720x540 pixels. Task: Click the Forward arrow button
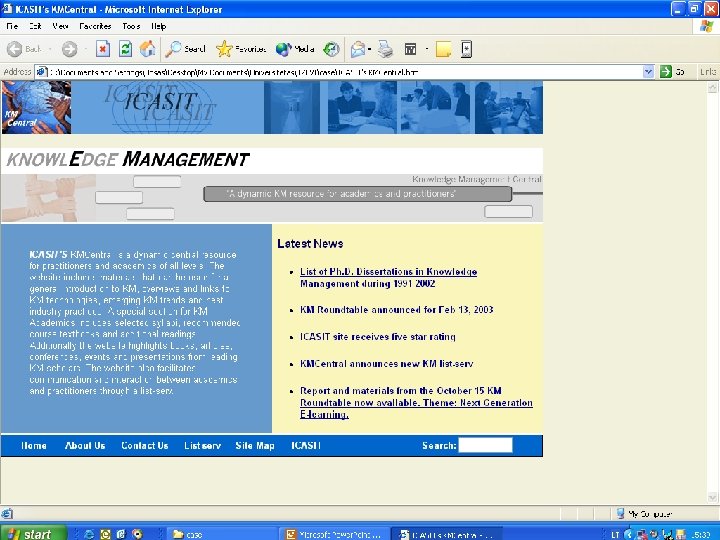click(x=69, y=49)
